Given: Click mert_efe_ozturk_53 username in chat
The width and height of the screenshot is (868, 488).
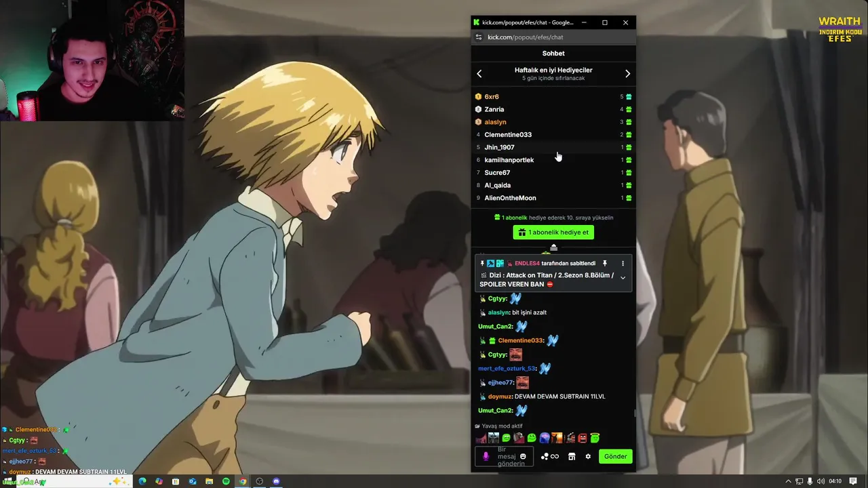Looking at the screenshot, I should (x=507, y=369).
